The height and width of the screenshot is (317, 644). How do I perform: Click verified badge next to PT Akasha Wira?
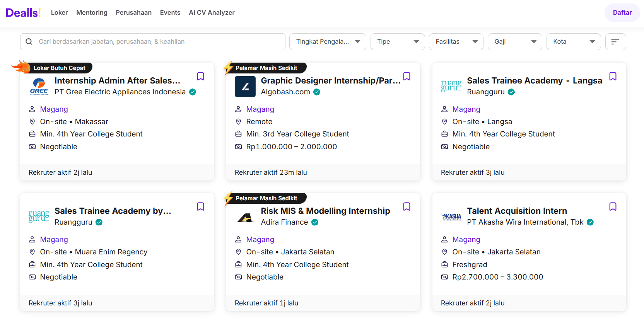click(590, 222)
